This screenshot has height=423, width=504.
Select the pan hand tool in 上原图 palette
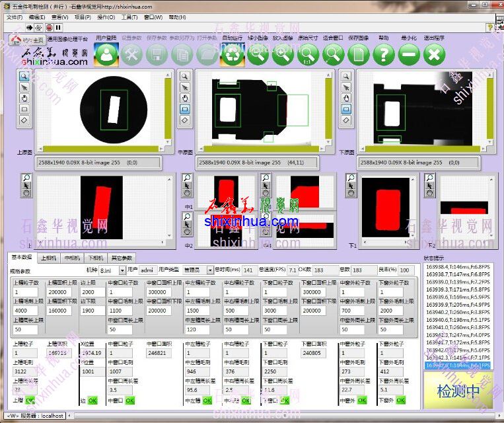coord(24,98)
